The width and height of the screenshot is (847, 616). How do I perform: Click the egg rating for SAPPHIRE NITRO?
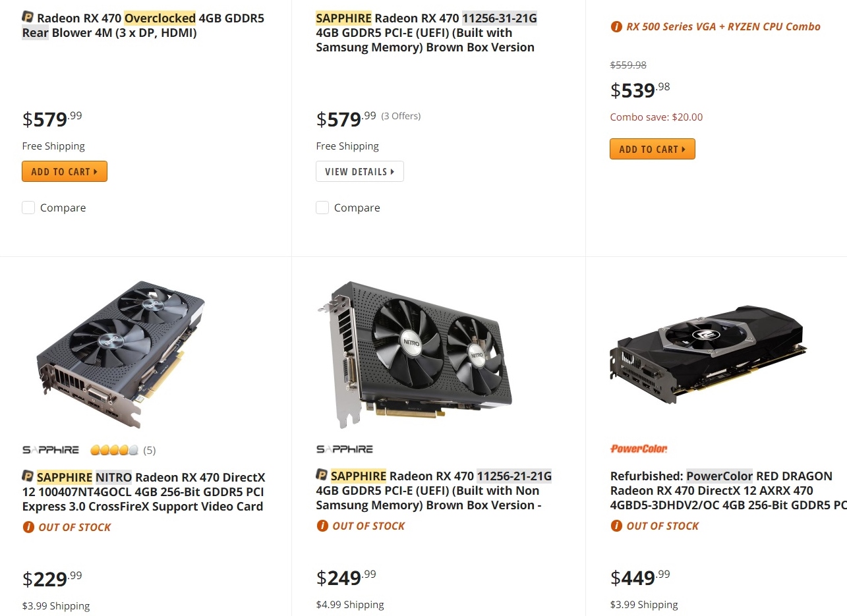tap(115, 451)
